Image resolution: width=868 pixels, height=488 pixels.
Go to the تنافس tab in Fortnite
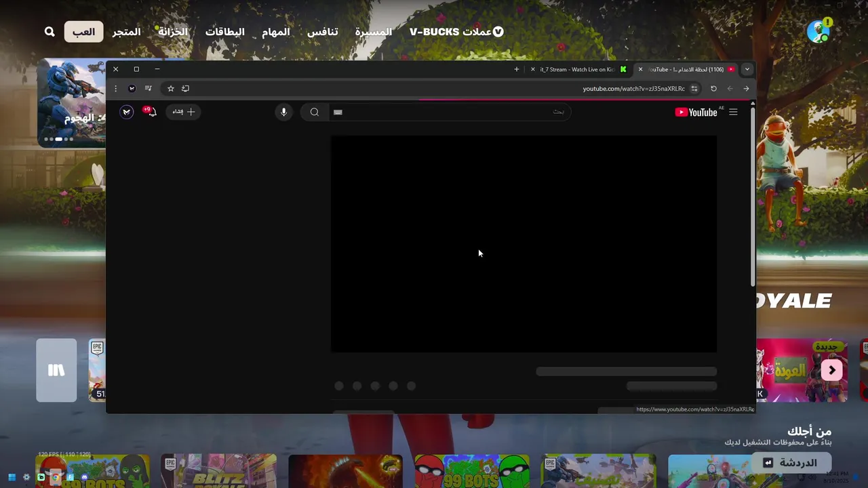point(323,32)
